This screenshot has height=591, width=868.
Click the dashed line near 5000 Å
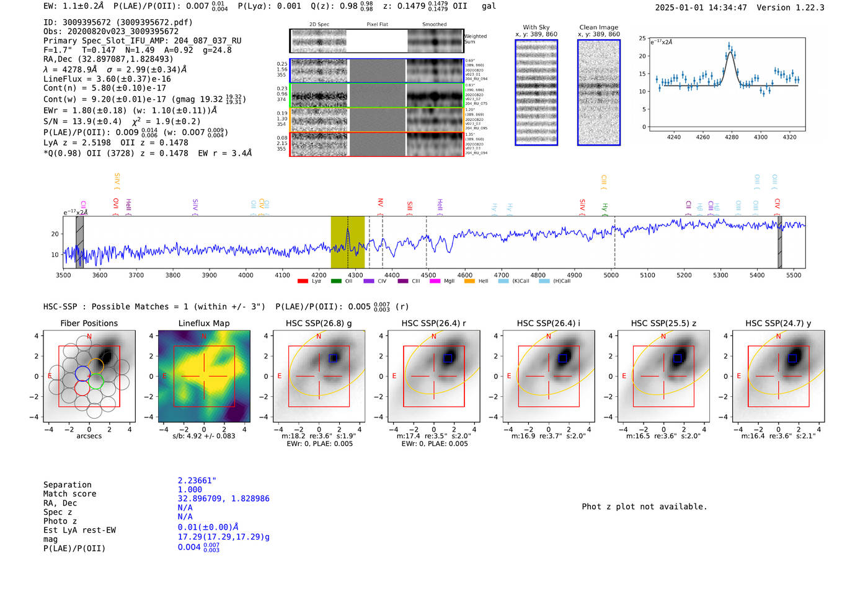coord(614,242)
